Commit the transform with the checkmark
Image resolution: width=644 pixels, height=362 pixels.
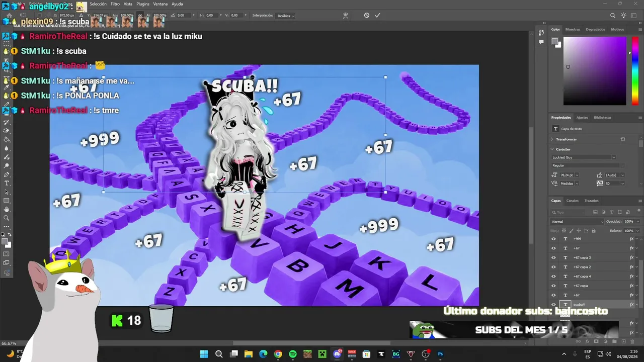point(377,16)
